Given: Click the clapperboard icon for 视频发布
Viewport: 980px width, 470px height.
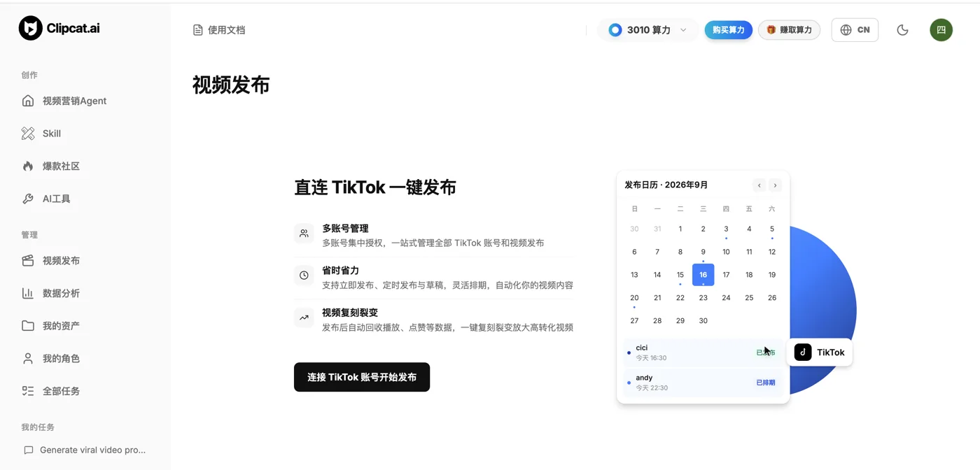Looking at the screenshot, I should 28,261.
